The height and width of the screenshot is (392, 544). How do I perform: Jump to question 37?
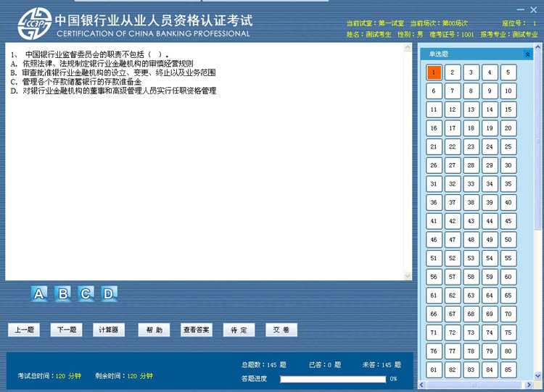pyautogui.click(x=453, y=202)
